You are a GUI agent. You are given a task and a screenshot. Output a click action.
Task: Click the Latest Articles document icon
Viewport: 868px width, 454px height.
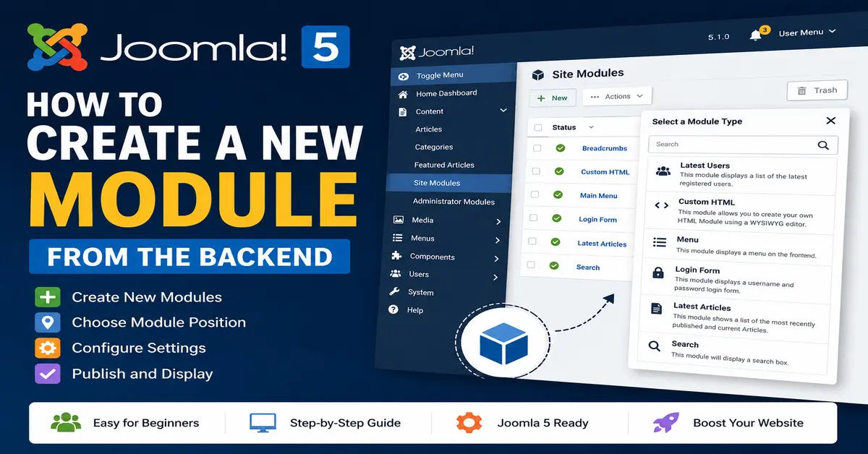(656, 309)
